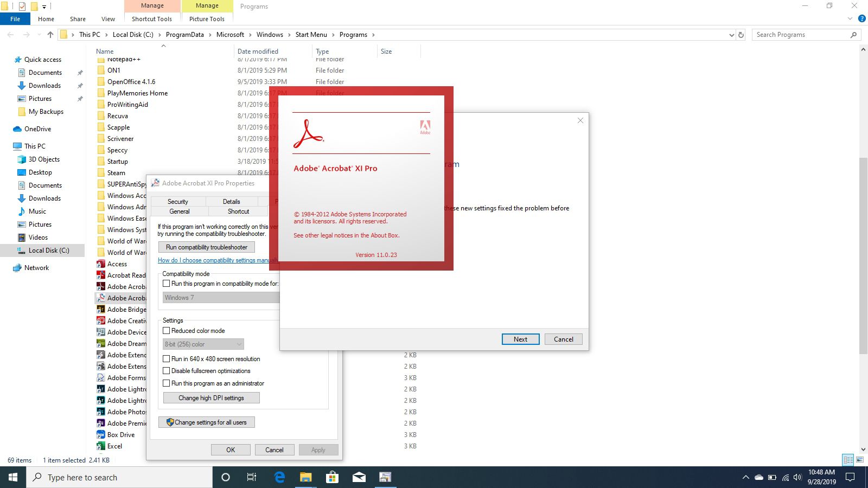Screen dimensions: 868x488
Task: Click OK in Properties dialog
Action: click(231, 450)
